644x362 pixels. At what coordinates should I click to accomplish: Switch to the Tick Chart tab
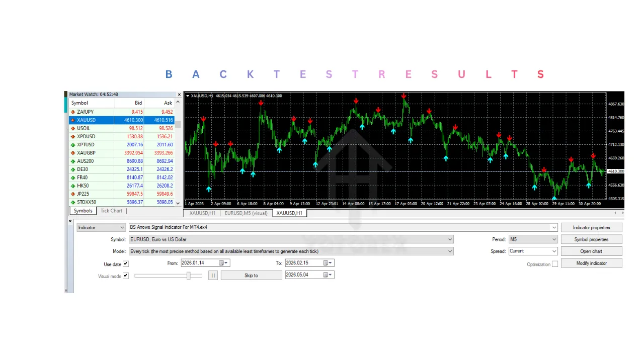point(111,211)
